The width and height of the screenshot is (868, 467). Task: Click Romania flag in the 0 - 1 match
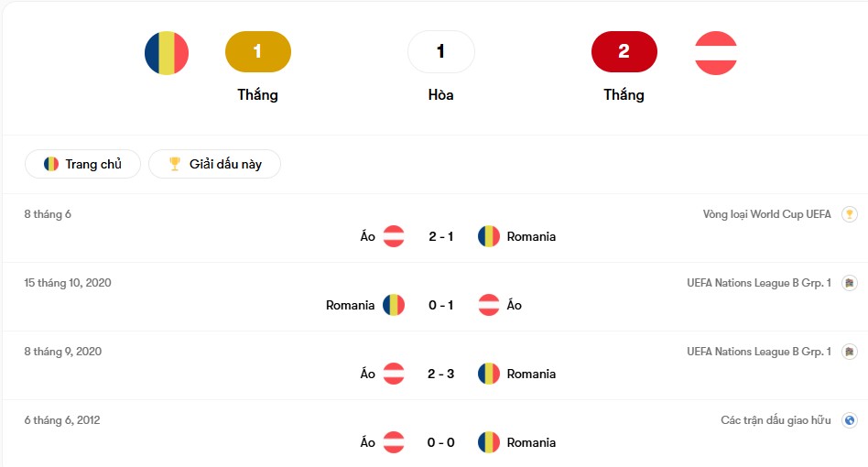(x=394, y=305)
